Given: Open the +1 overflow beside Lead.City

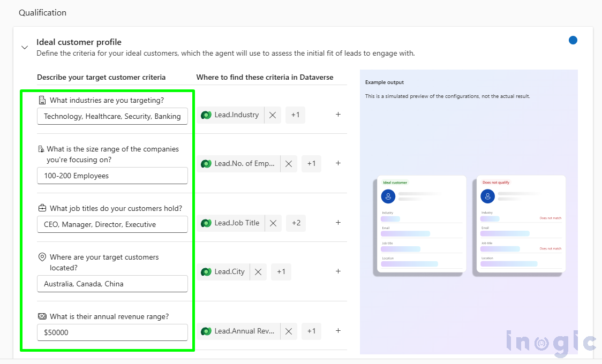Looking at the screenshot, I should tap(281, 272).
